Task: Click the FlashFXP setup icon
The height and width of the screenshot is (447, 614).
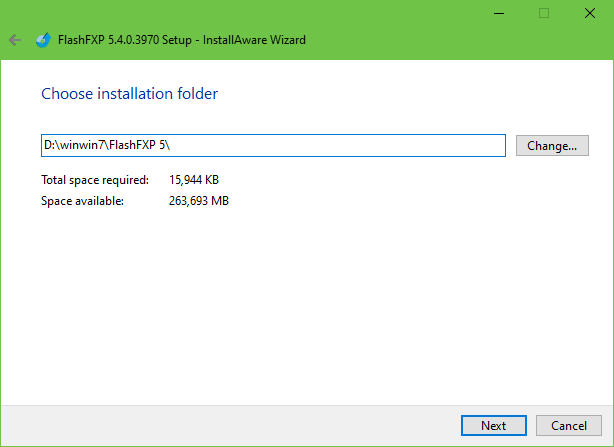Action: tap(42, 40)
